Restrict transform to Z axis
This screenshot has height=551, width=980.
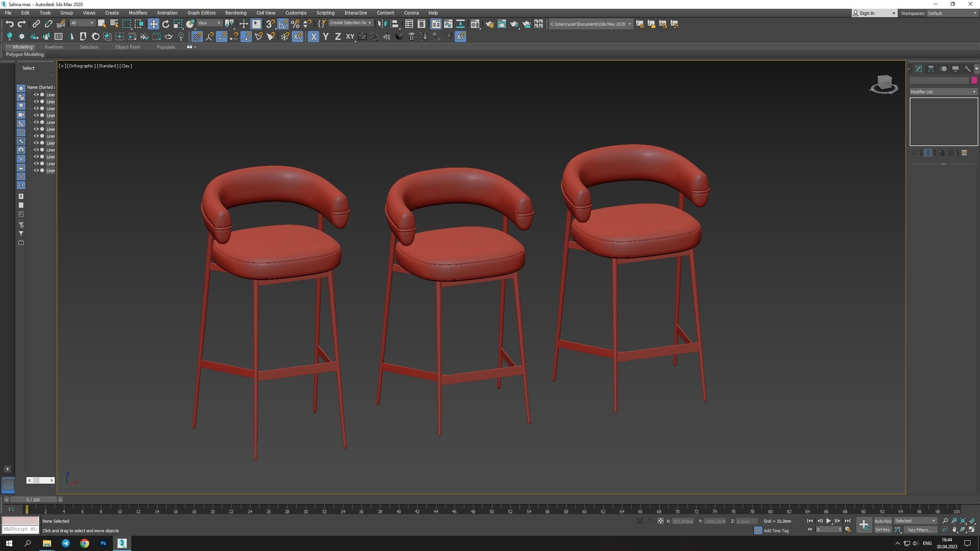tap(338, 37)
